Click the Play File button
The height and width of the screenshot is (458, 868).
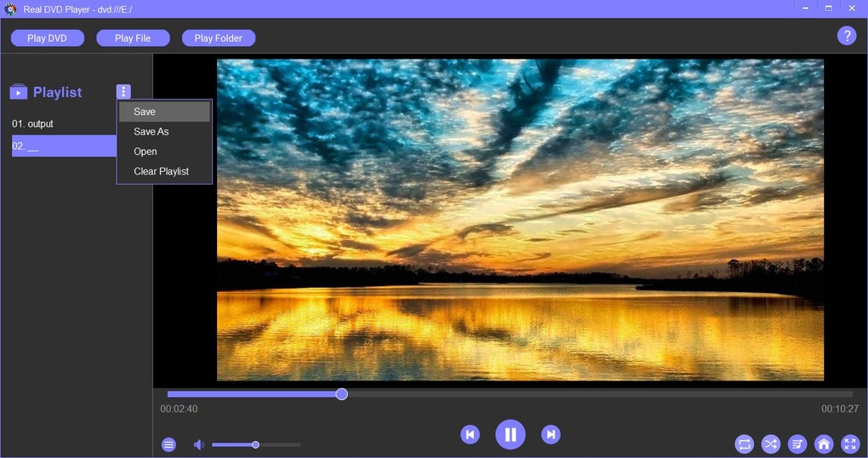133,38
